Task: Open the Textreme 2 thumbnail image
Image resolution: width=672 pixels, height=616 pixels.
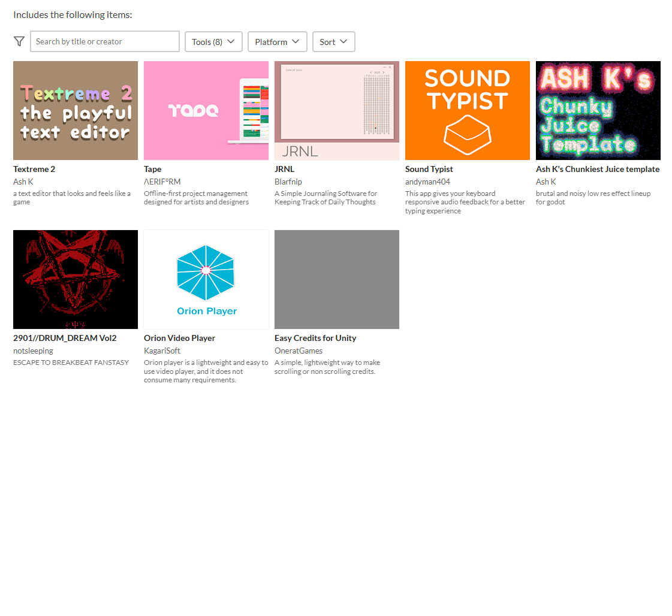Action: coord(76,110)
